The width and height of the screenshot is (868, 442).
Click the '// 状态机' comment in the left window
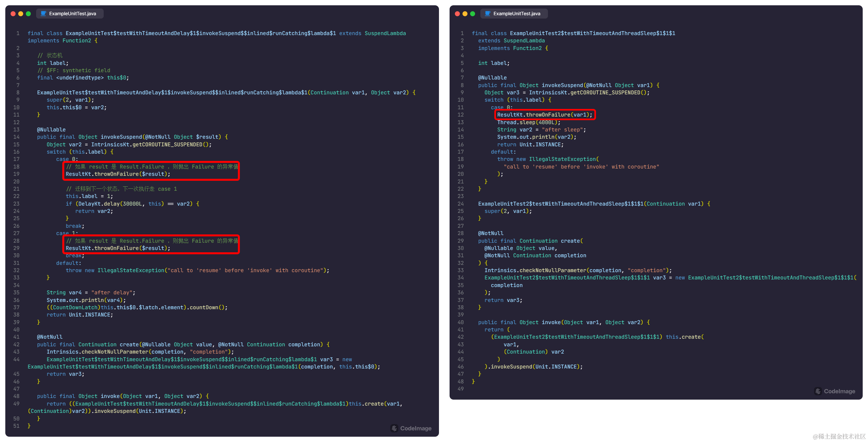tap(50, 56)
